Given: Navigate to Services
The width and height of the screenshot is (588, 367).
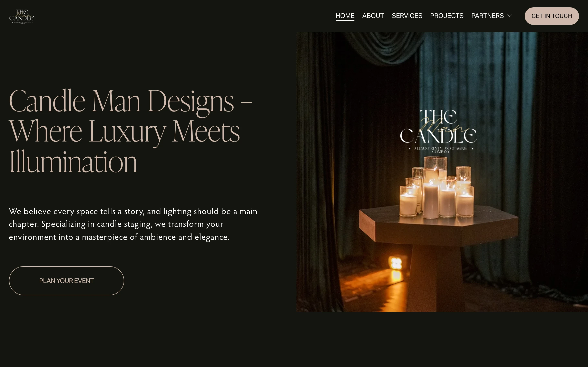Looking at the screenshot, I should (407, 16).
